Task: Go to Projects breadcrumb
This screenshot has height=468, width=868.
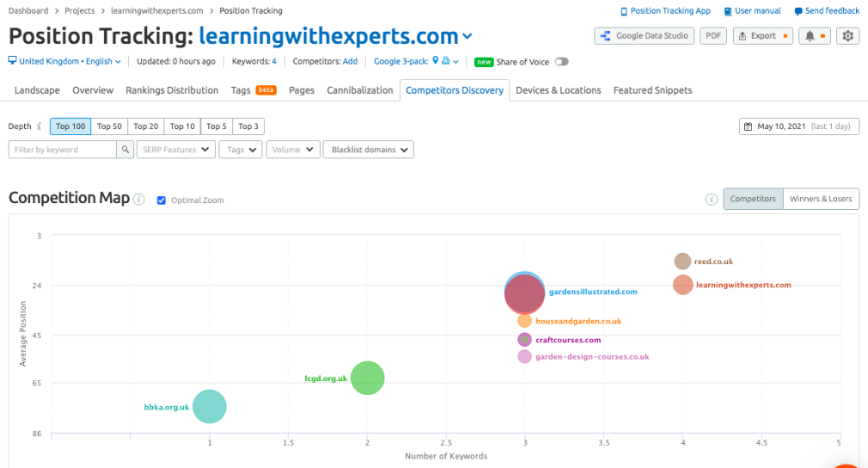Action: tap(80, 10)
